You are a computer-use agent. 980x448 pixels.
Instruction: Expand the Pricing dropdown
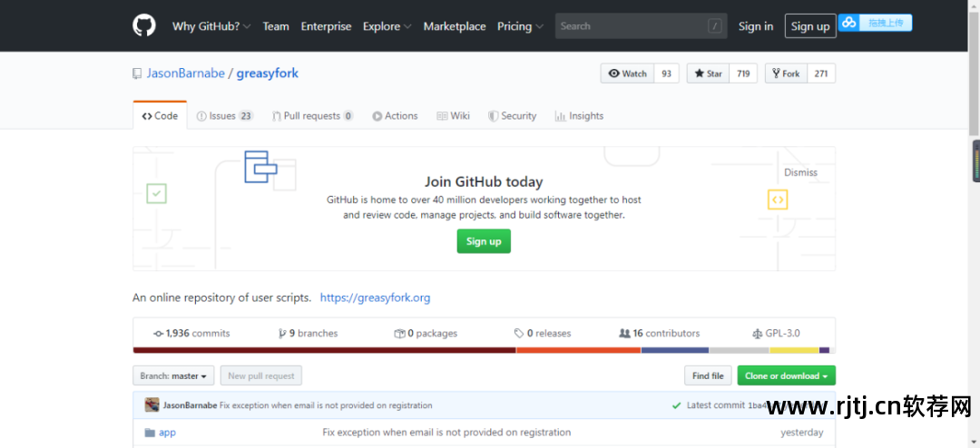click(x=520, y=26)
